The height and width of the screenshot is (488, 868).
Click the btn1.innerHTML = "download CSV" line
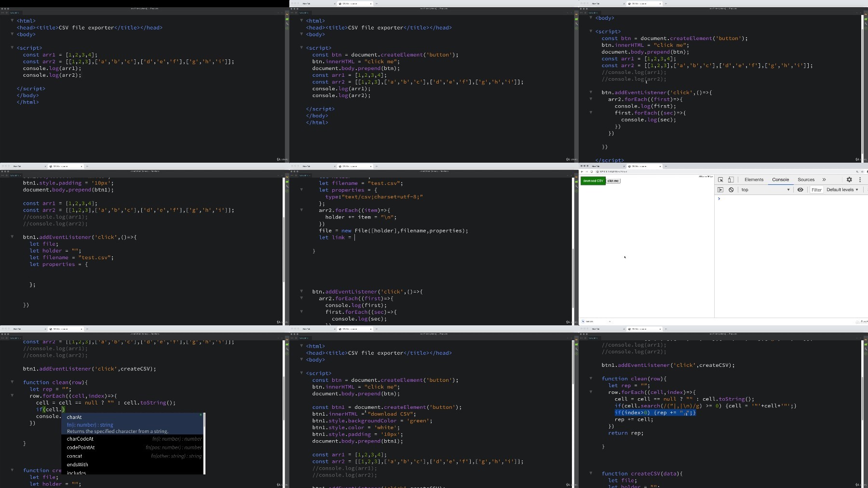364,414
